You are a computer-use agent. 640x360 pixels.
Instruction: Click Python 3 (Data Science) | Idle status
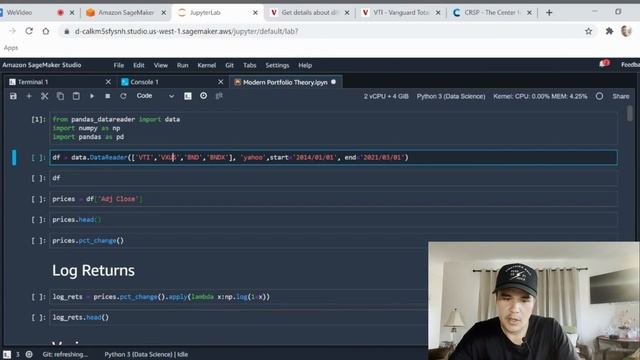click(x=146, y=354)
